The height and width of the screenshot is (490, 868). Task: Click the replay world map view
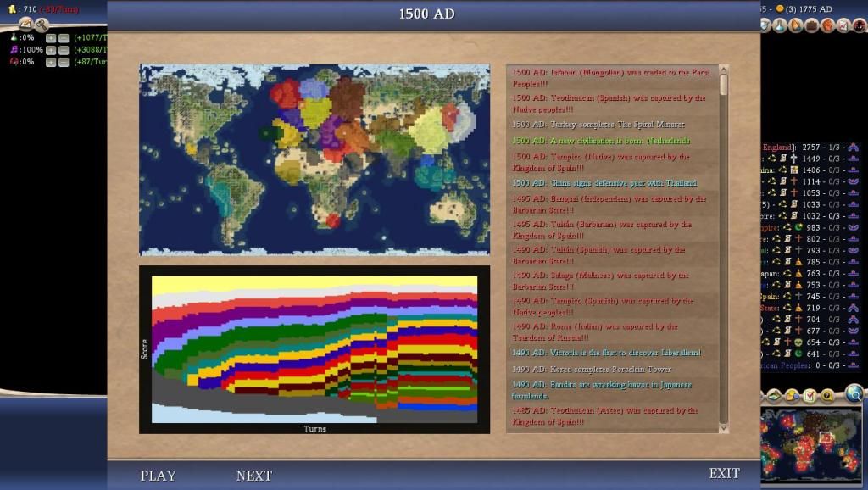[x=314, y=159]
